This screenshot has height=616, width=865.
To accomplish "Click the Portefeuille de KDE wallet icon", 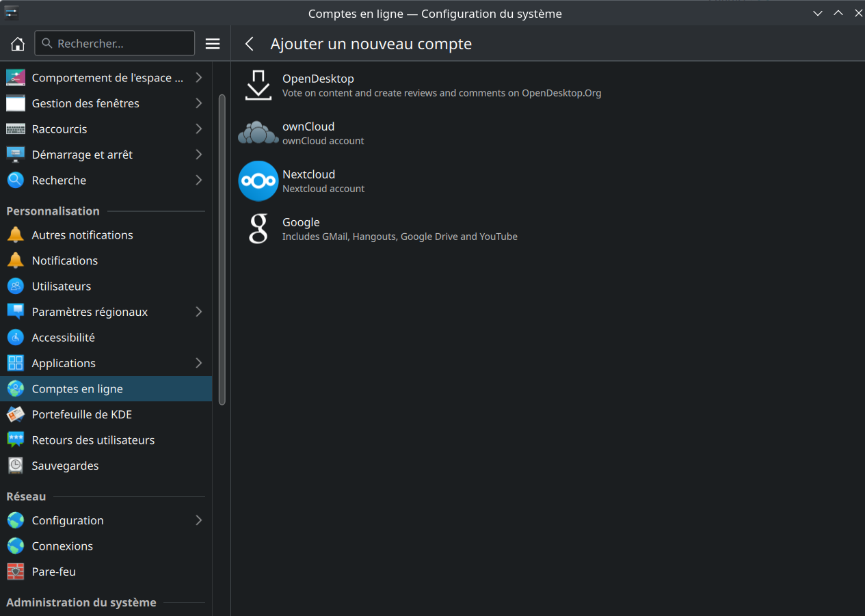I will (x=15, y=414).
